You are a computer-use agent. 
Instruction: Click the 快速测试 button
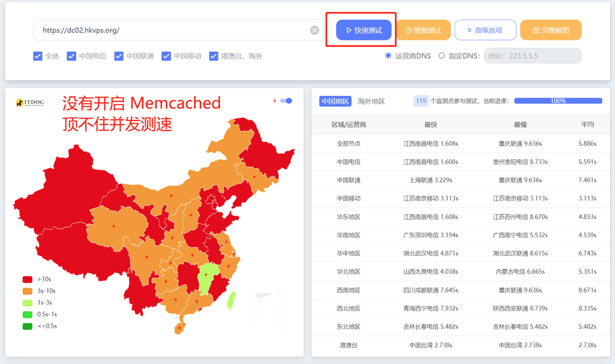(x=364, y=30)
